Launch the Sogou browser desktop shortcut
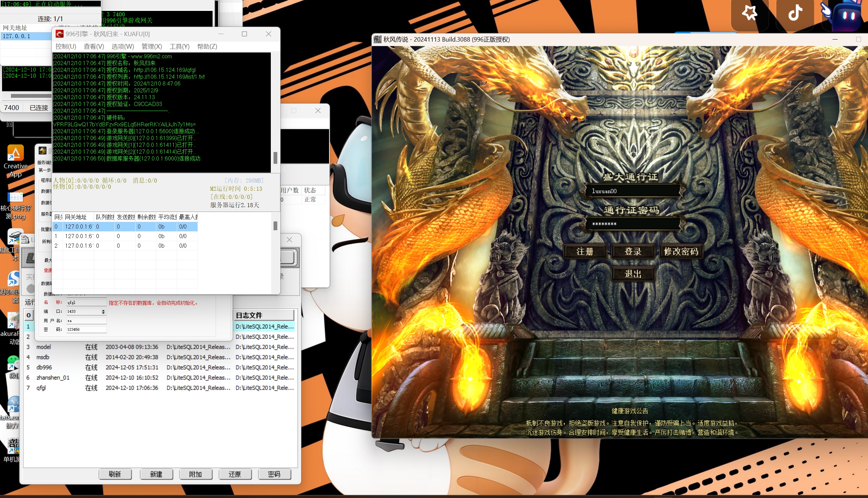This screenshot has width=868, height=498. tap(14, 286)
